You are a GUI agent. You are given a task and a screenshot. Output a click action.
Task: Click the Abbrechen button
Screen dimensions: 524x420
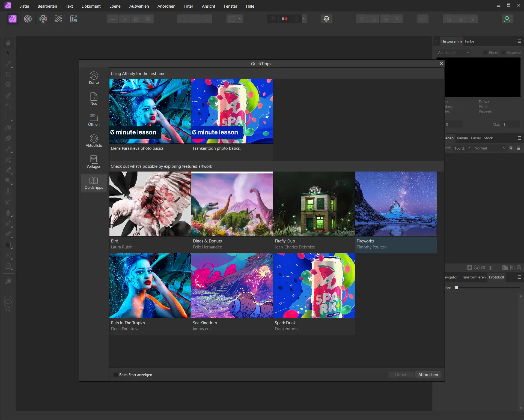(x=428, y=374)
